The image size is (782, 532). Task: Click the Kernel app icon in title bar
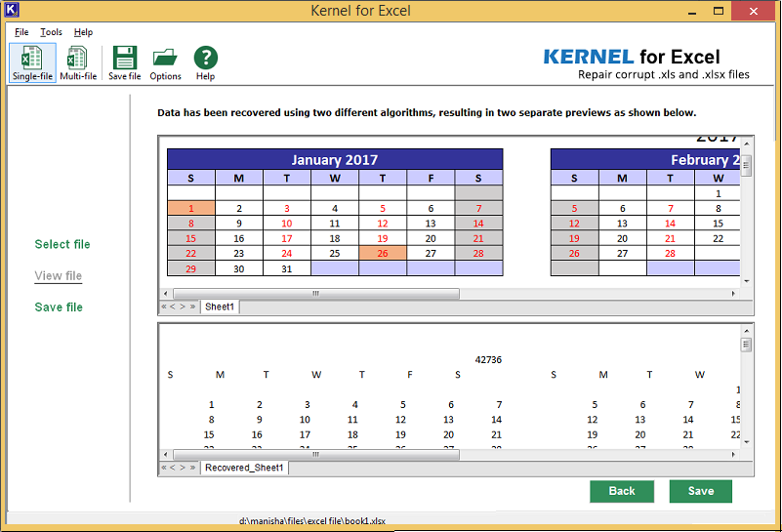click(11, 10)
